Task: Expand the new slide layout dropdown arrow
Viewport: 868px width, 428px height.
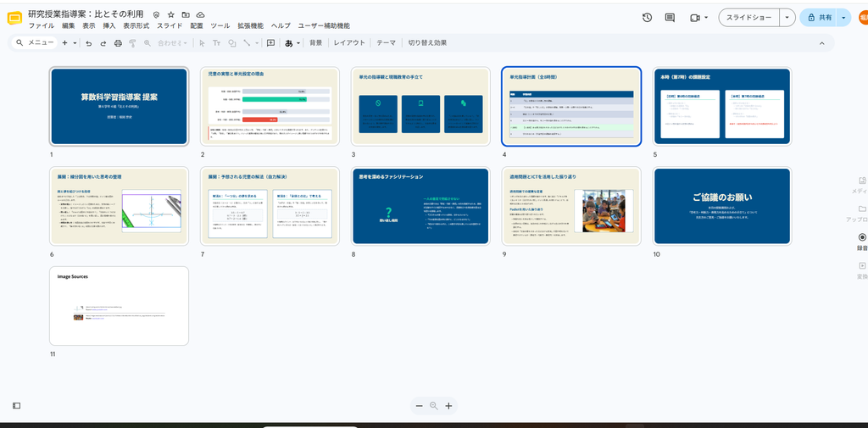Action: (x=75, y=42)
